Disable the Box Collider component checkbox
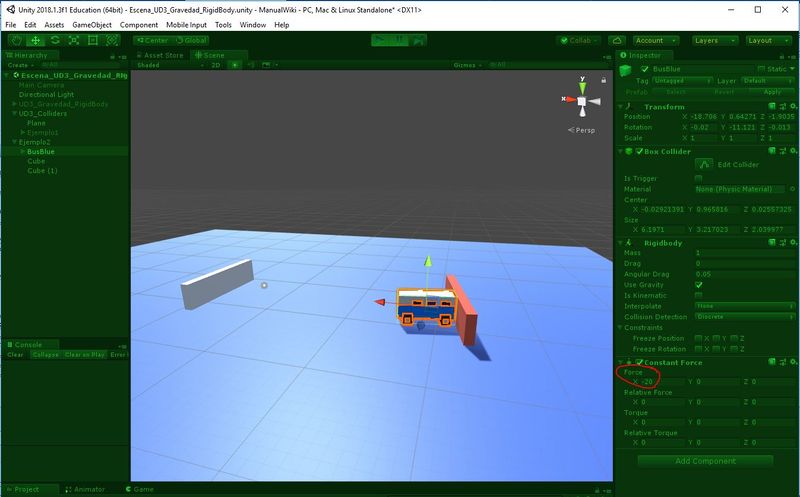 coord(639,151)
